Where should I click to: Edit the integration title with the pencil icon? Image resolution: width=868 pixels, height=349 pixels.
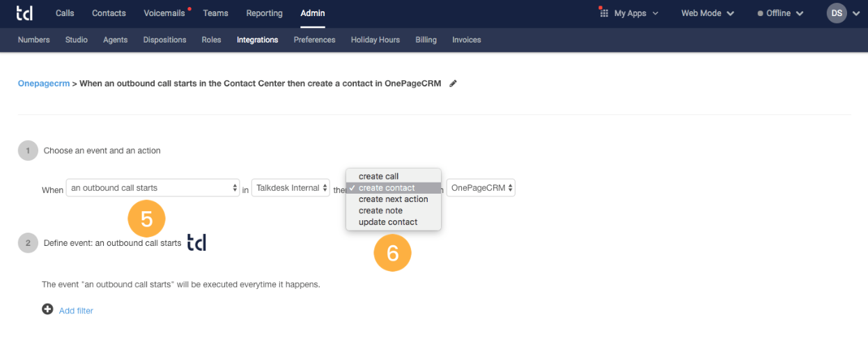point(454,84)
